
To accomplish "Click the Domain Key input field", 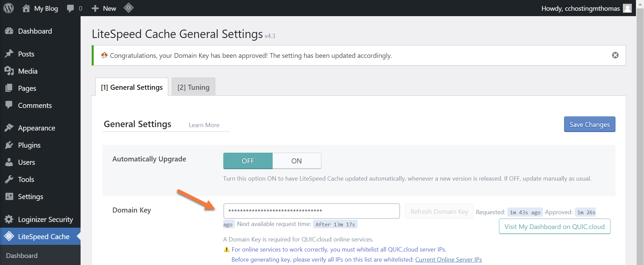I will pos(311,211).
